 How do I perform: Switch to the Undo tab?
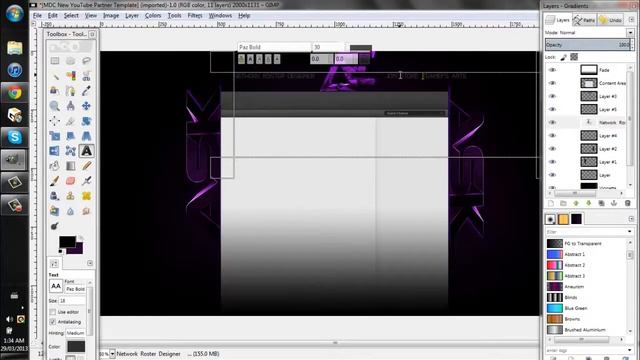point(611,20)
